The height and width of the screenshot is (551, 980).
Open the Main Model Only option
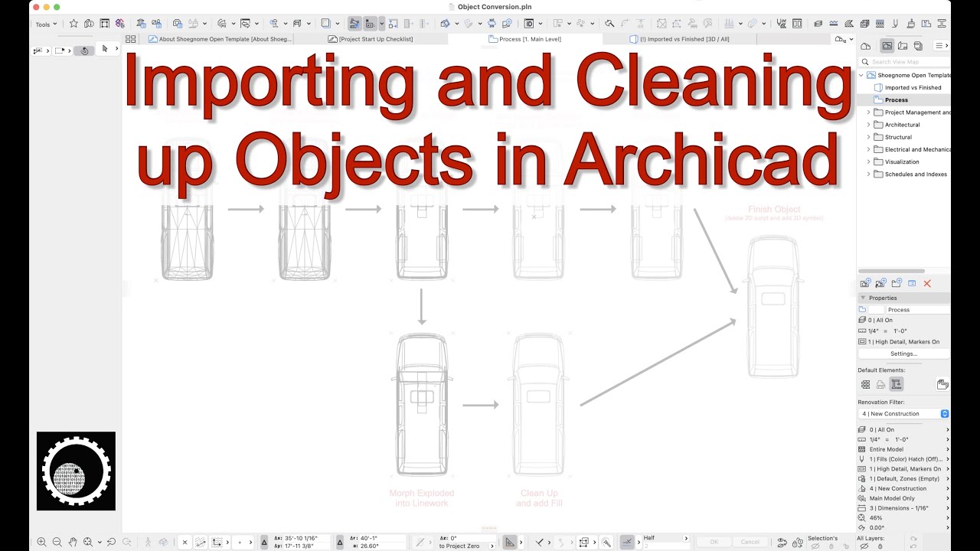pos(904,498)
